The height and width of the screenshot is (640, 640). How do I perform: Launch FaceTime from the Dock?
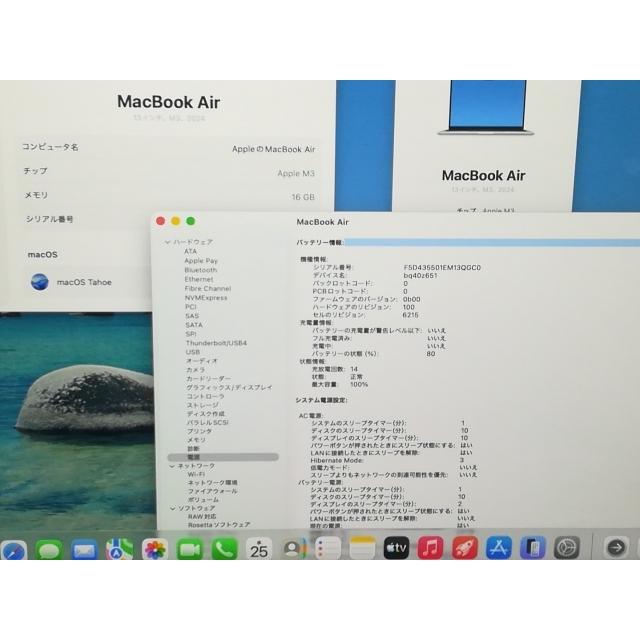(x=189, y=549)
